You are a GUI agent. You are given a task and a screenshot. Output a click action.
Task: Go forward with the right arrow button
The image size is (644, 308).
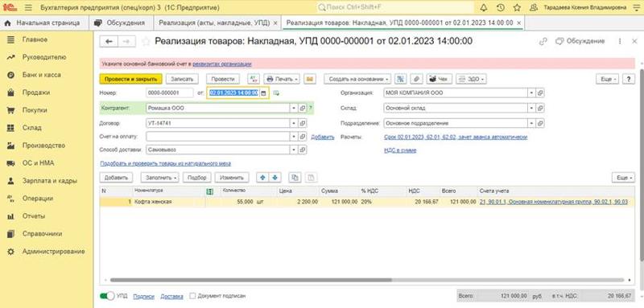[126, 42]
